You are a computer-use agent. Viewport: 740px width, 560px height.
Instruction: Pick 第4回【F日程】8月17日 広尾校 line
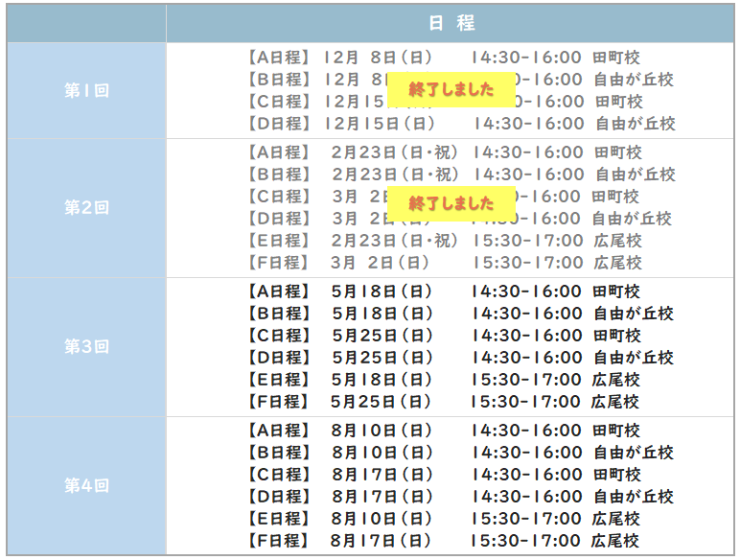pyautogui.click(x=444, y=541)
